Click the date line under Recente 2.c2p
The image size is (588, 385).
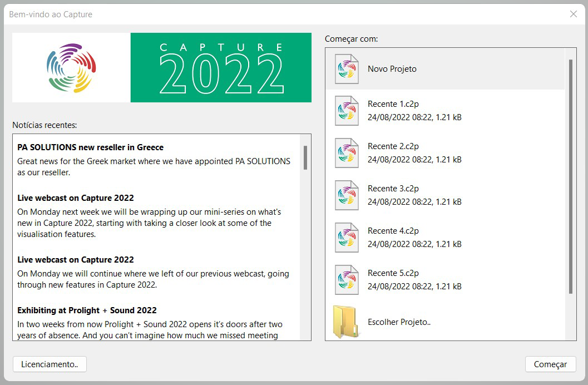(x=414, y=160)
